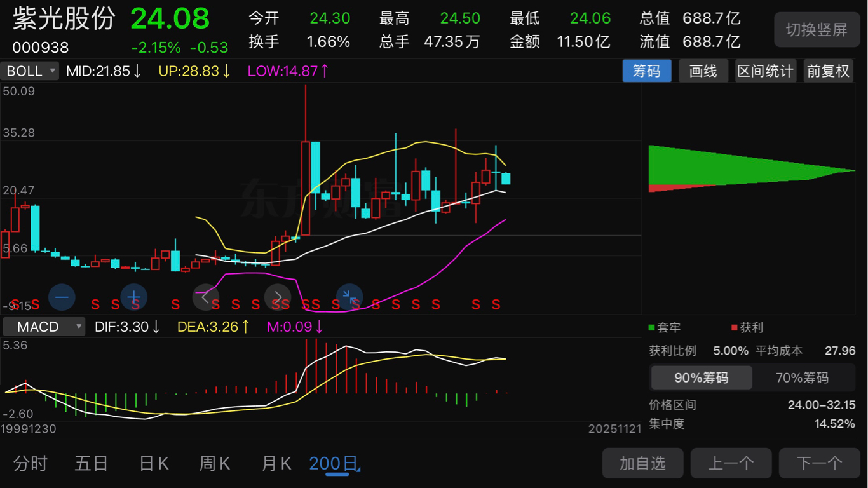The width and height of the screenshot is (868, 488).
Task: Click the red 获利 legend item
Action: [747, 328]
